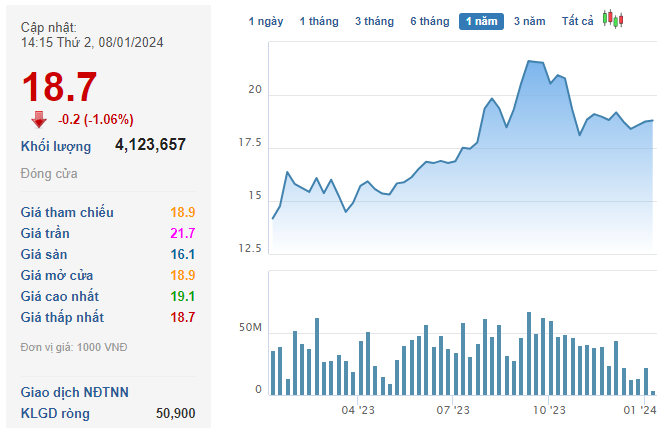Select the "1 ngày" time range tab
Image resolution: width=670 pixels, height=428 pixels.
[266, 21]
